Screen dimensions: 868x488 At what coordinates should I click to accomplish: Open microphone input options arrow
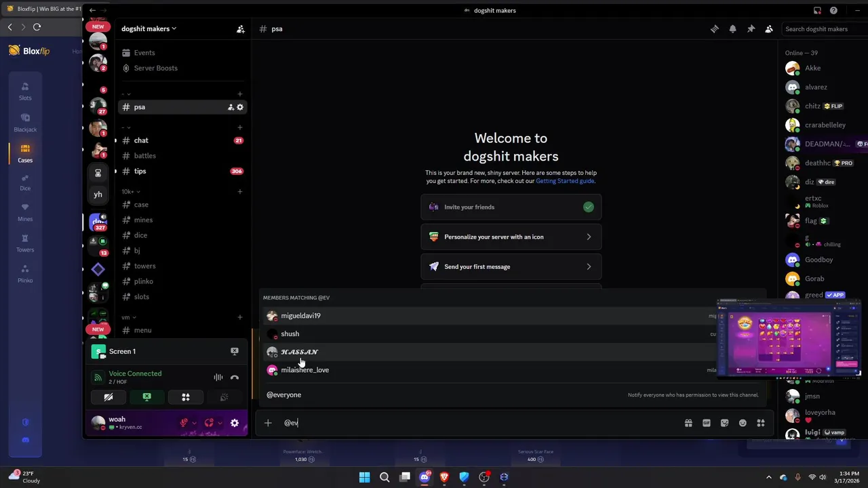pos(194,423)
